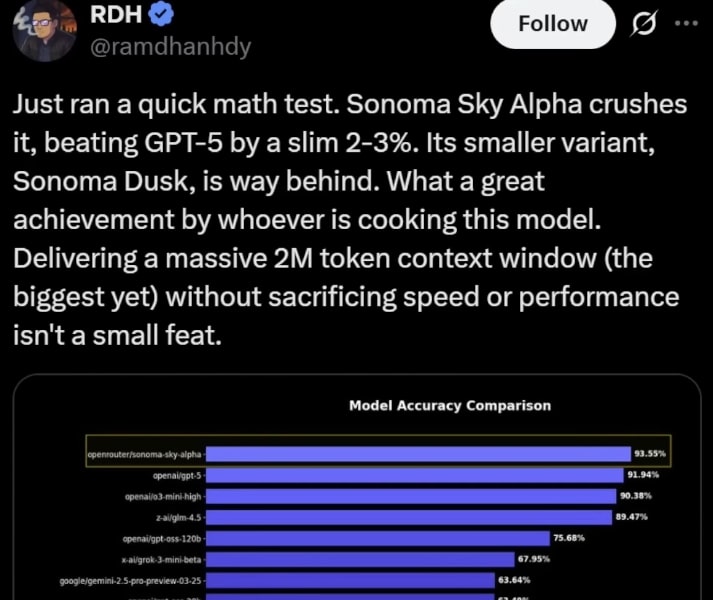
Task: Open the Model Accuracy Comparison chart image
Action: [357, 487]
